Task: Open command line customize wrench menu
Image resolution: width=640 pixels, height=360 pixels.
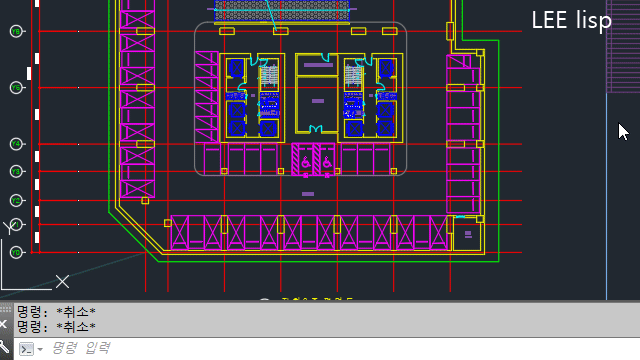Action: (x=4, y=347)
